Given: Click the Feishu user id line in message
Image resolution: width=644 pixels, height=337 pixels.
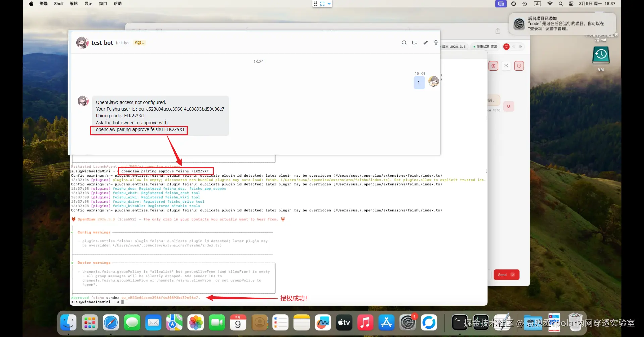Looking at the screenshot, I should click(160, 109).
